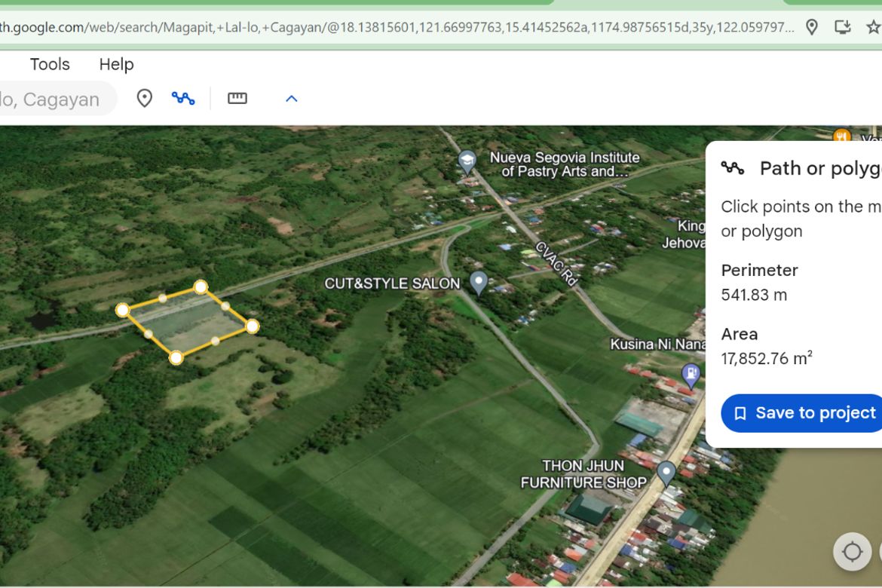Collapse the toolbar with the up chevron

292,99
